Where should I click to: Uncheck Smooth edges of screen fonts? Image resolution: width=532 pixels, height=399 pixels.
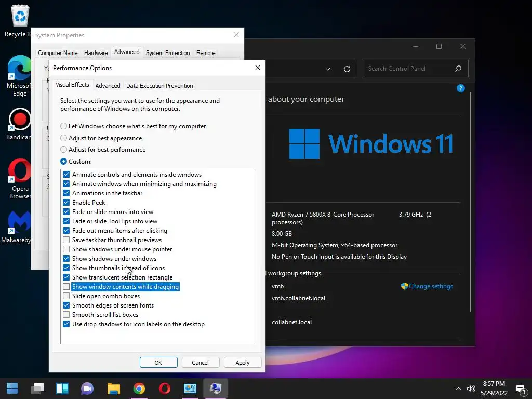(66, 305)
